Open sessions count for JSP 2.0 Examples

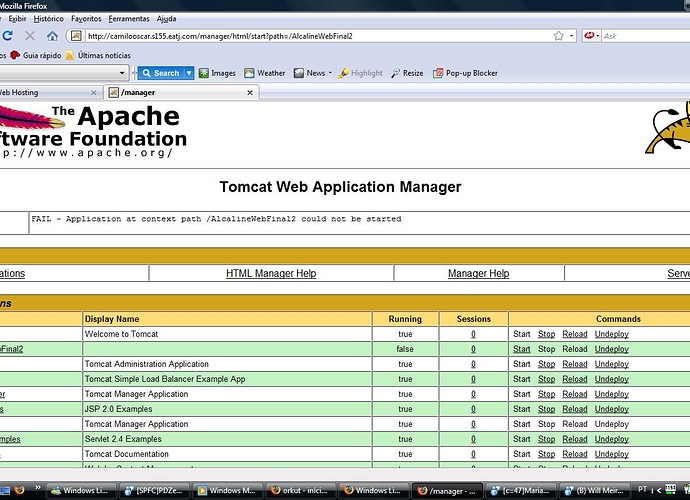point(473,409)
